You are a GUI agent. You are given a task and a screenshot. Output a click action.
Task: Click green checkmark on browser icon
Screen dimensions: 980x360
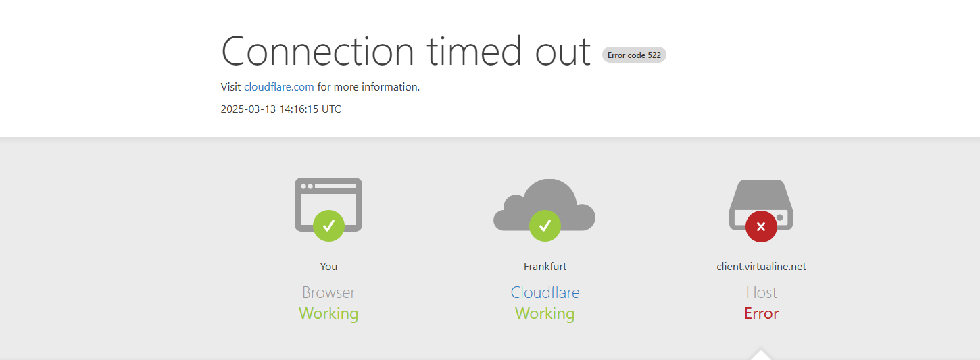[x=328, y=226]
